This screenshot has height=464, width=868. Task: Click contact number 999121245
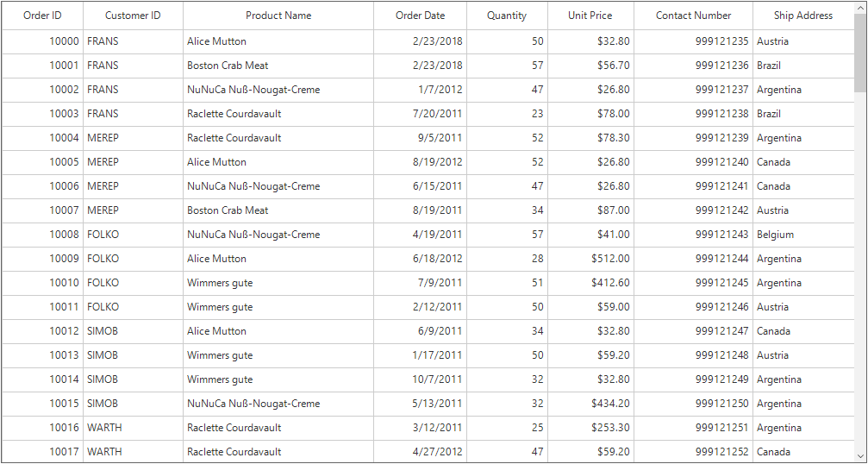click(694, 283)
